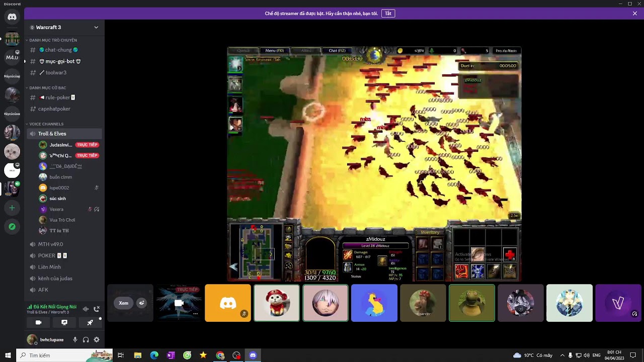Select voice member buồn clmm
The width and height of the screenshot is (644, 362).
(x=69, y=177)
